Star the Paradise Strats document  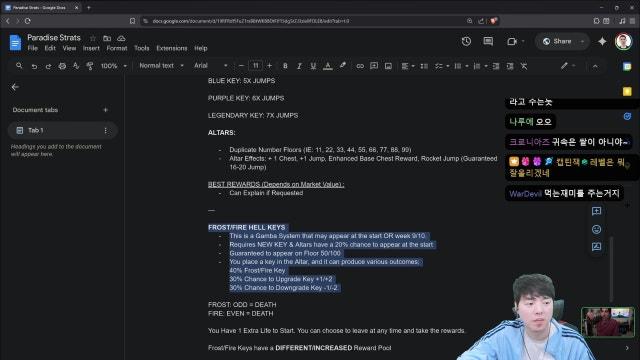[x=93, y=38]
